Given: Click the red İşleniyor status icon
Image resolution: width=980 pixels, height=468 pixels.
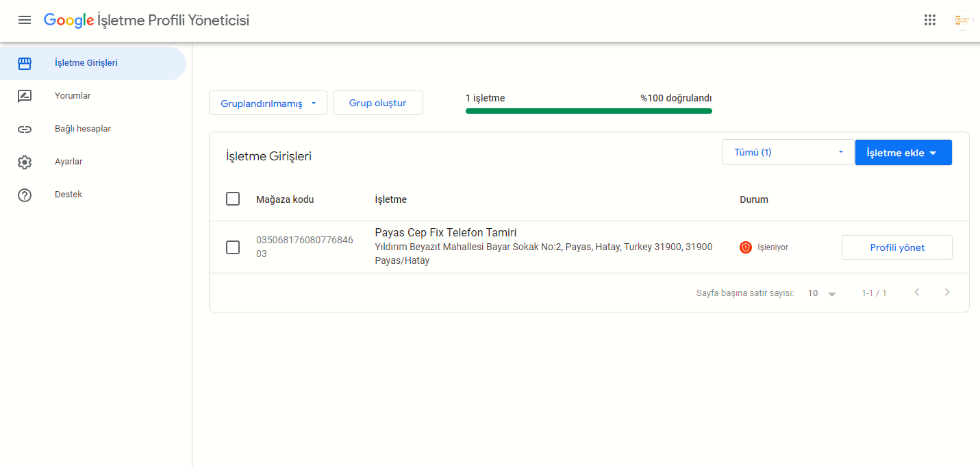Looking at the screenshot, I should (746, 247).
